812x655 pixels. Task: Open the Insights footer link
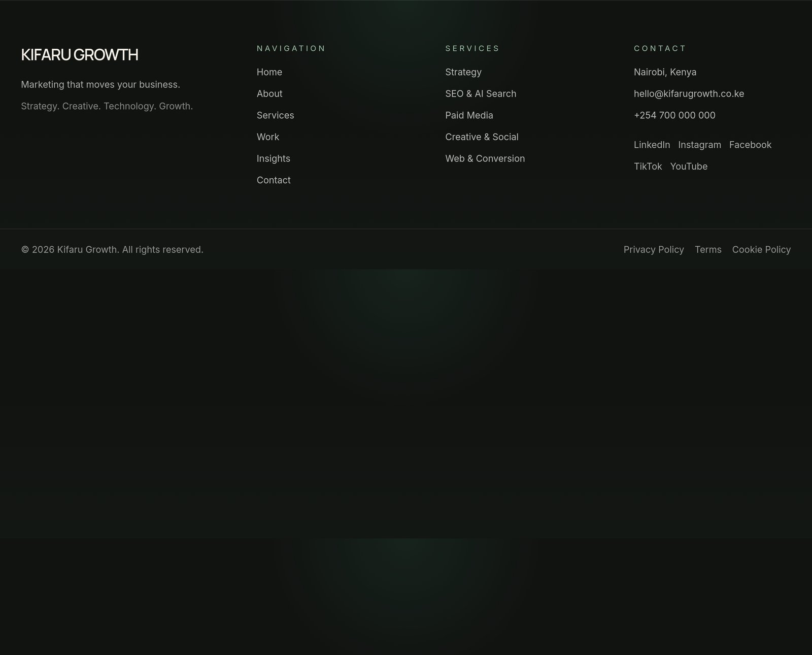(x=274, y=158)
